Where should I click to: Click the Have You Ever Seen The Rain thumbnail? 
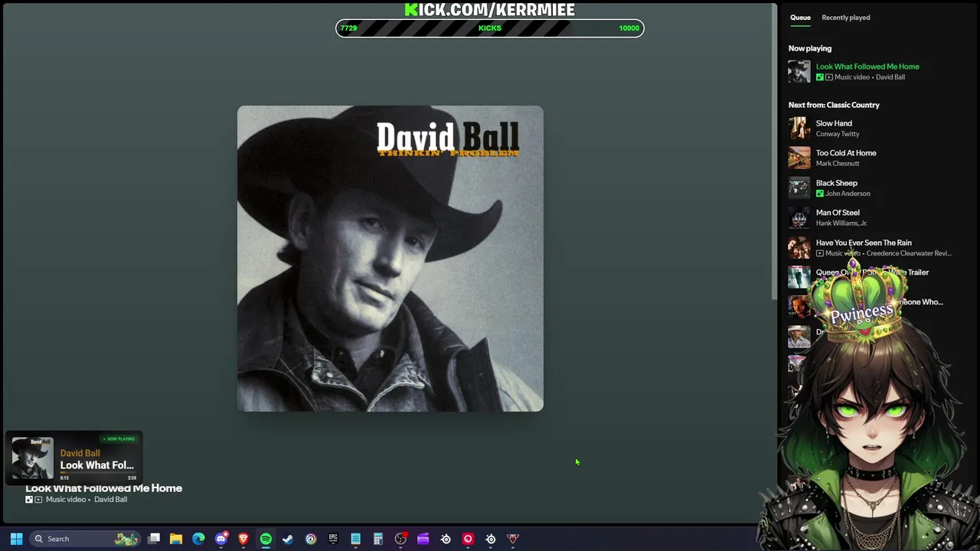coord(799,247)
